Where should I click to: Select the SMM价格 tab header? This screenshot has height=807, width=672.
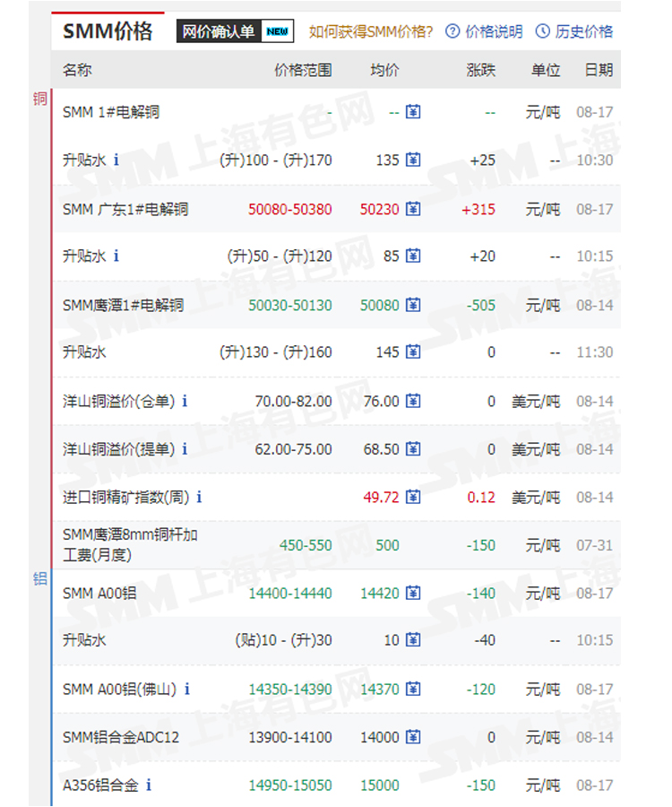[108, 31]
